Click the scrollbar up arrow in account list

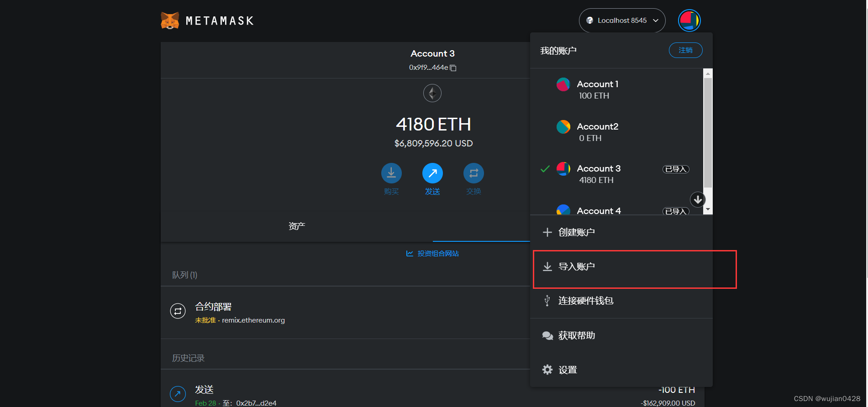(x=708, y=73)
